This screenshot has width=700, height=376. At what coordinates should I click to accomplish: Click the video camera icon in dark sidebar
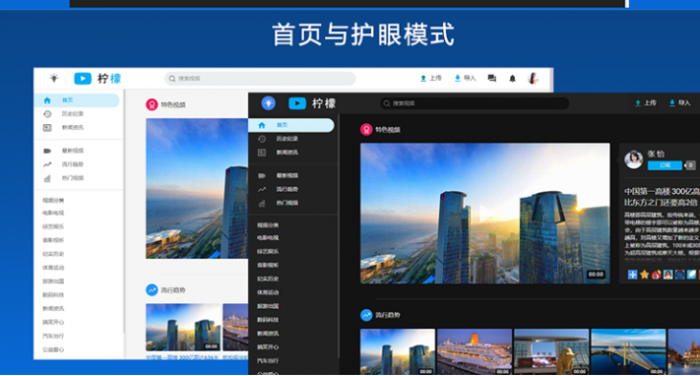point(262,176)
